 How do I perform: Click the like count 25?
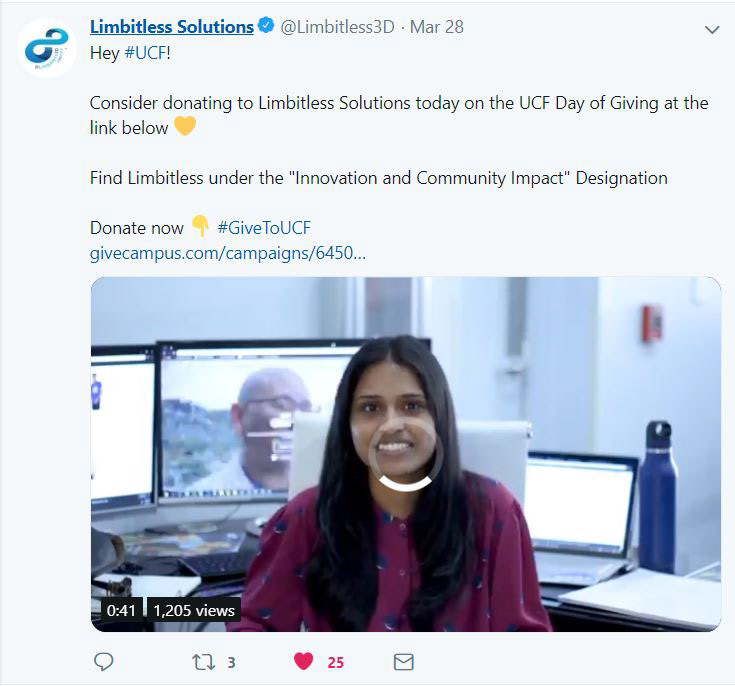tap(336, 663)
